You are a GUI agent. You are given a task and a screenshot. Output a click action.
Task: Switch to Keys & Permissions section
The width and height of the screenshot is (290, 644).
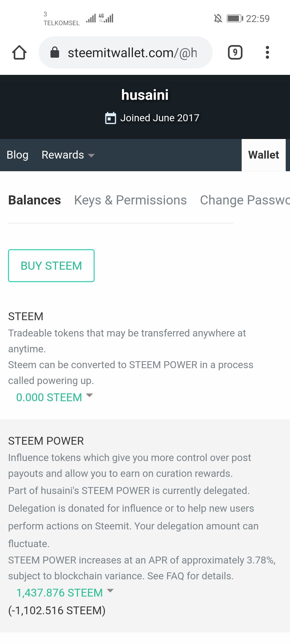pyautogui.click(x=130, y=200)
